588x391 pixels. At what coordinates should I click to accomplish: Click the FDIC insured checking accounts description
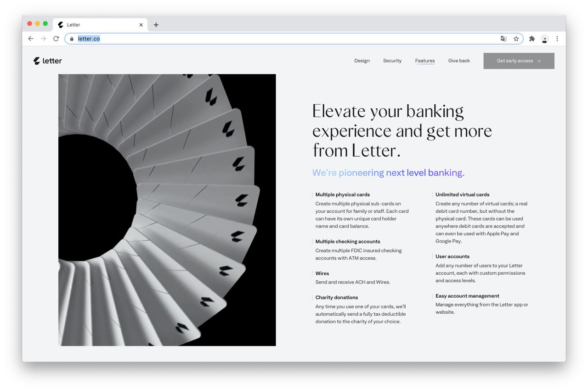coord(358,254)
